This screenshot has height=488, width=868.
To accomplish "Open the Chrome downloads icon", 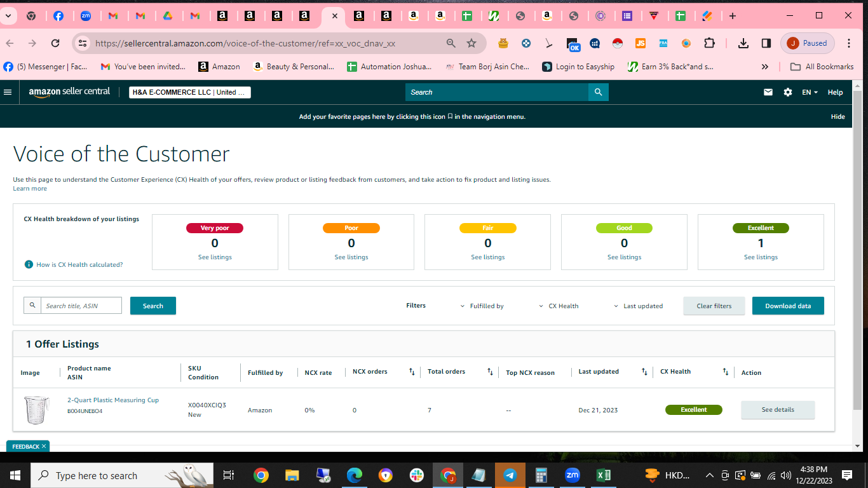I will pos(743,43).
